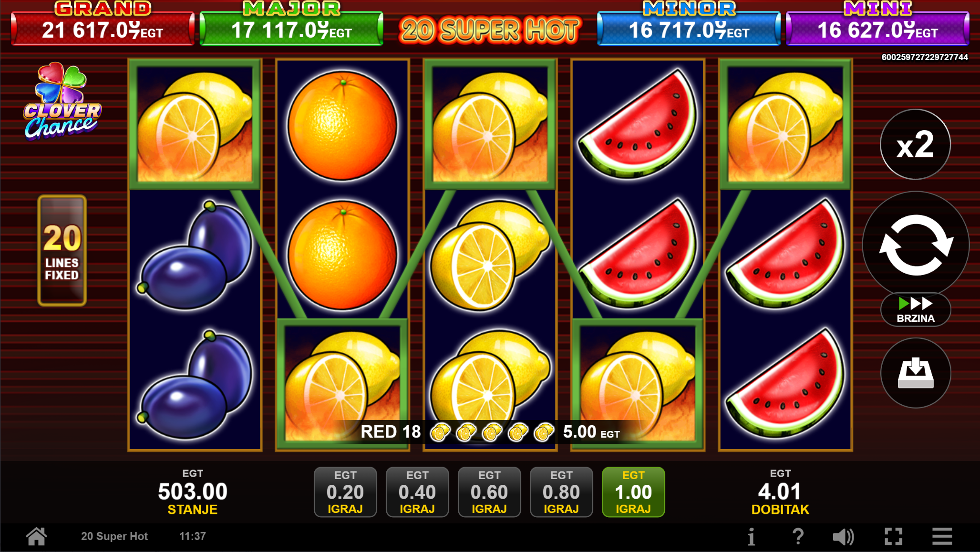Click the Clover Chance logo
The width and height of the screenshot is (980, 552).
(x=62, y=101)
